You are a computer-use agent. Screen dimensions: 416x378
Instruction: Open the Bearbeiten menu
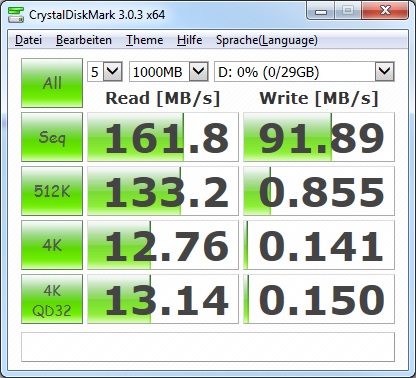click(x=84, y=40)
